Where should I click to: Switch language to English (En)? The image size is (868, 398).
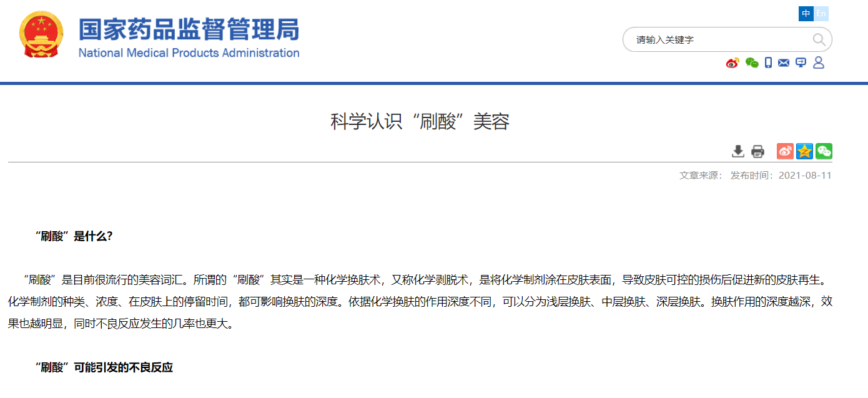[x=821, y=14]
